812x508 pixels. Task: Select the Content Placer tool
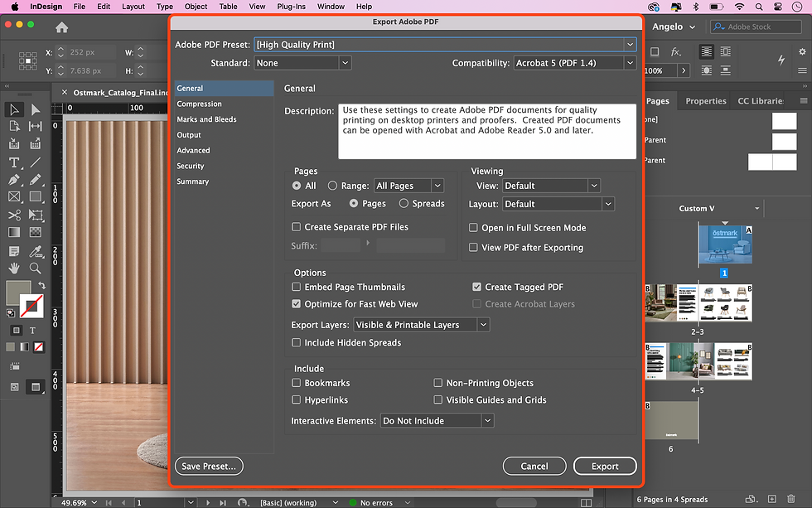35,143
